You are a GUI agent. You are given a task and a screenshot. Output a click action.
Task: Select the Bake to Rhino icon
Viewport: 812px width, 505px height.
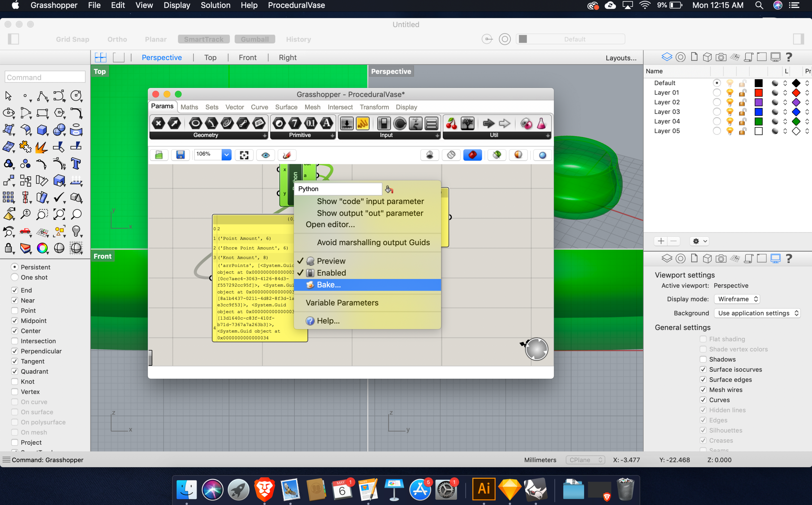(x=309, y=284)
